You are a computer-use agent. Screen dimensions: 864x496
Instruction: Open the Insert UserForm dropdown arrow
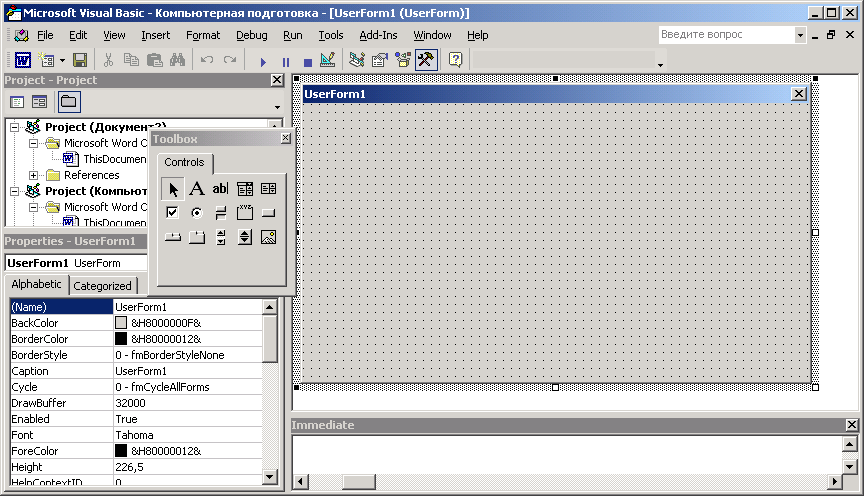pyautogui.click(x=62, y=60)
